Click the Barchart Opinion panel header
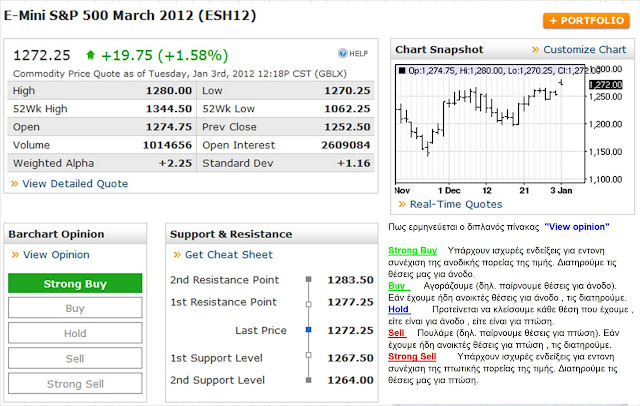Viewport: 640px width, 406px height. [x=75, y=234]
